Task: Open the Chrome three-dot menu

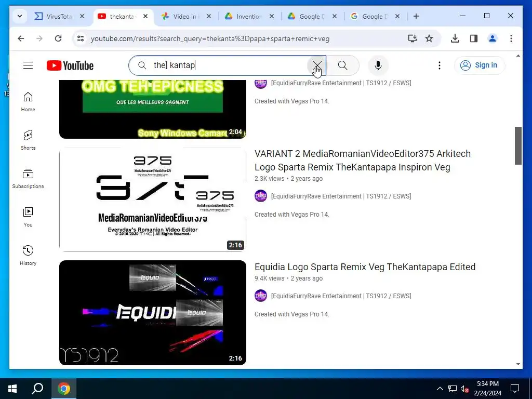Action: pyautogui.click(x=511, y=38)
